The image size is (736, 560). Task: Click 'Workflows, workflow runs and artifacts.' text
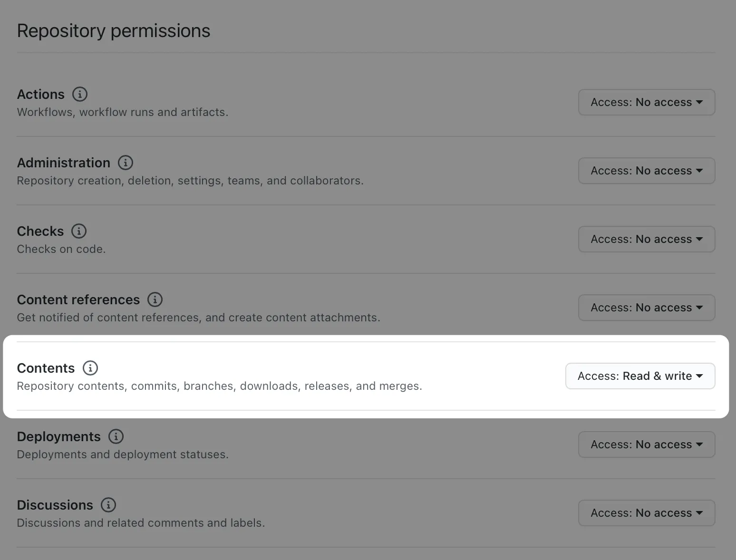click(123, 112)
